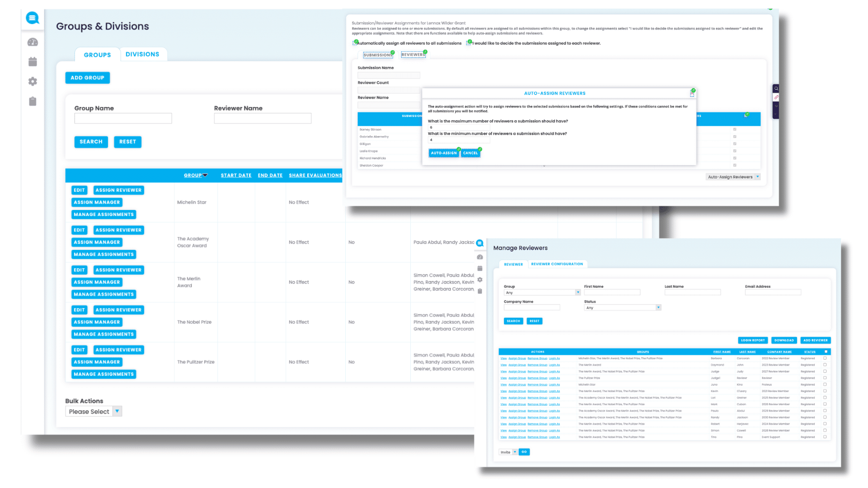Open the REVIEWER CONFIGURATION tab
Viewport: 868px width, 488px height.
(557, 264)
